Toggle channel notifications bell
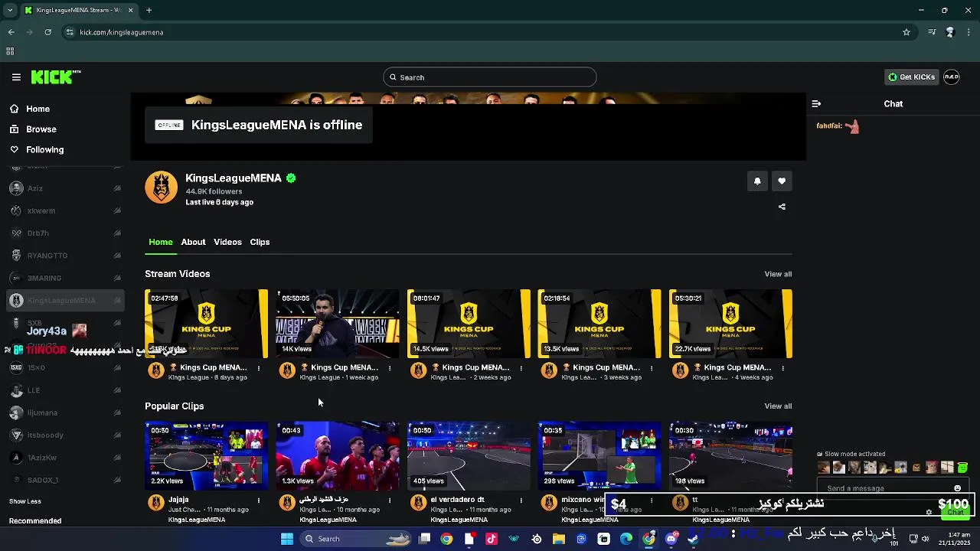 pyautogui.click(x=757, y=181)
